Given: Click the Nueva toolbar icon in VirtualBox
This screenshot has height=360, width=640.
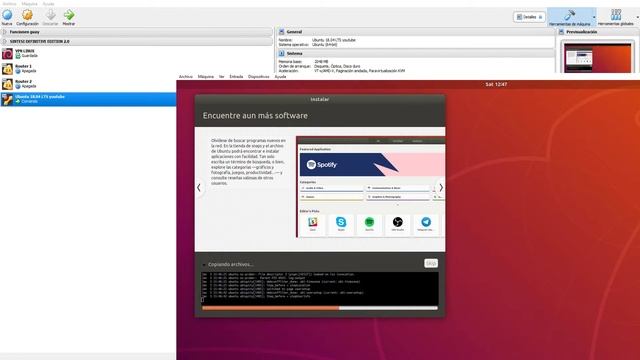Looking at the screenshot, I should pyautogui.click(x=7, y=16).
